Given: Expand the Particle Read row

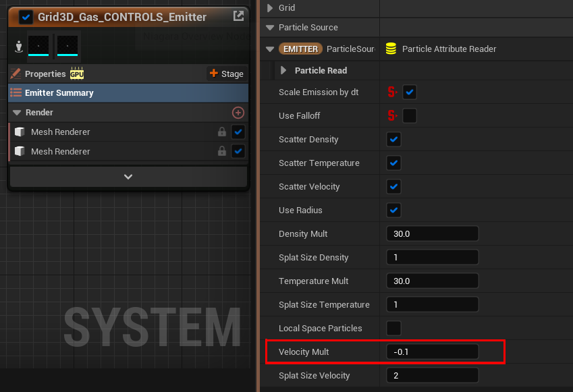Looking at the screenshot, I should point(282,70).
